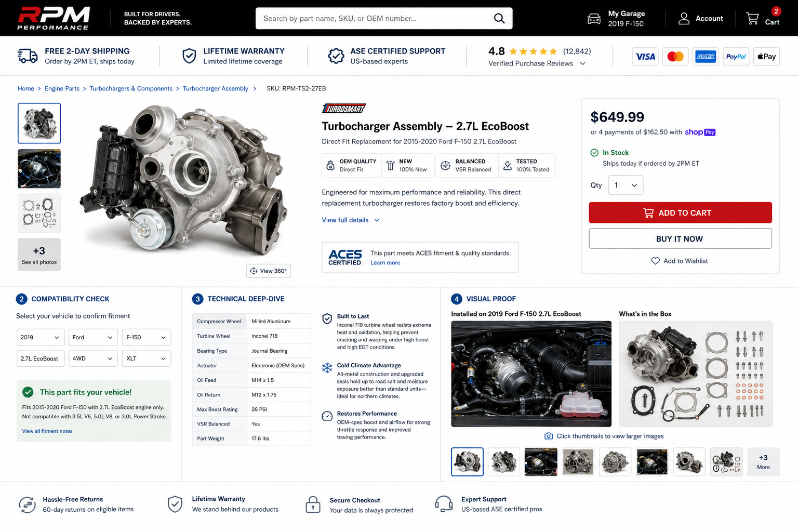Click the wishlist heart icon

pos(656,261)
